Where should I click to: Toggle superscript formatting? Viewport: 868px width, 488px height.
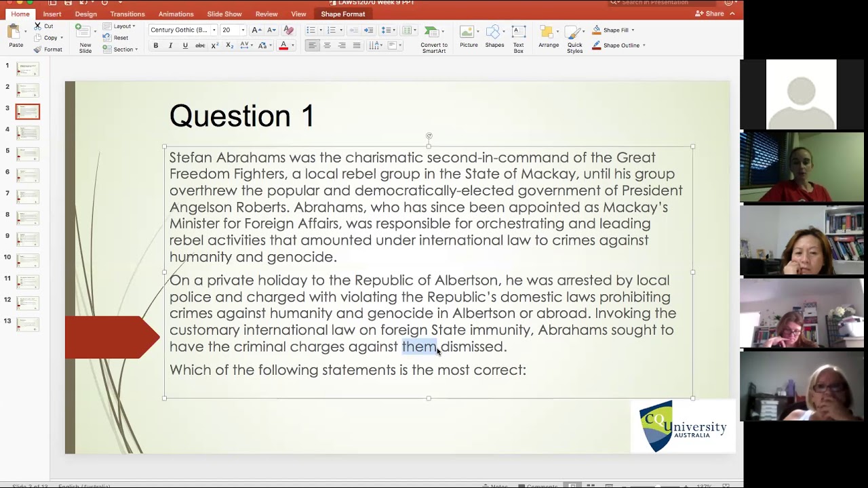tap(215, 45)
